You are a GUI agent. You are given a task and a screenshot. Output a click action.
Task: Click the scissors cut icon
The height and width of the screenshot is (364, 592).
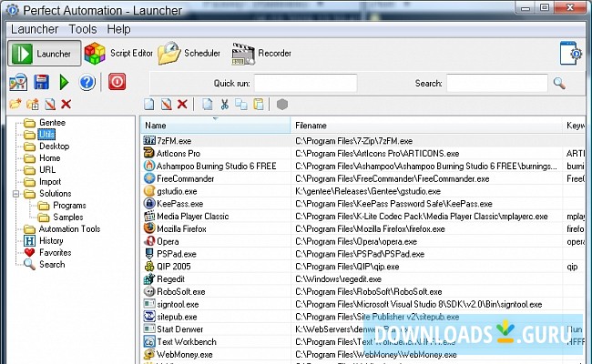click(225, 104)
